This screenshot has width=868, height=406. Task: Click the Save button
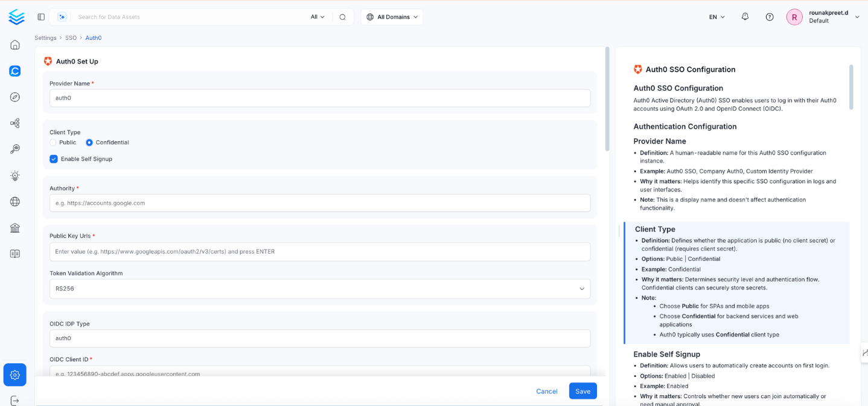pyautogui.click(x=581, y=391)
